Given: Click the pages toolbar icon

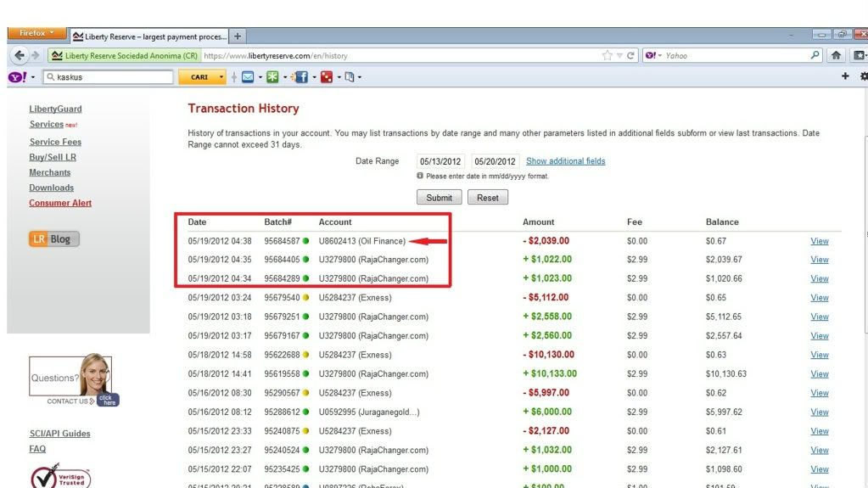Looking at the screenshot, I should [350, 77].
